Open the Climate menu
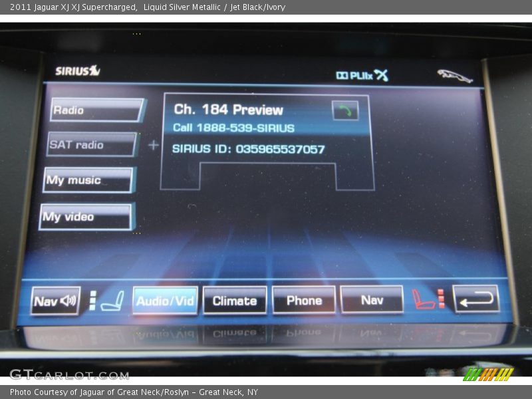The width and height of the screenshot is (532, 399). [x=235, y=301]
